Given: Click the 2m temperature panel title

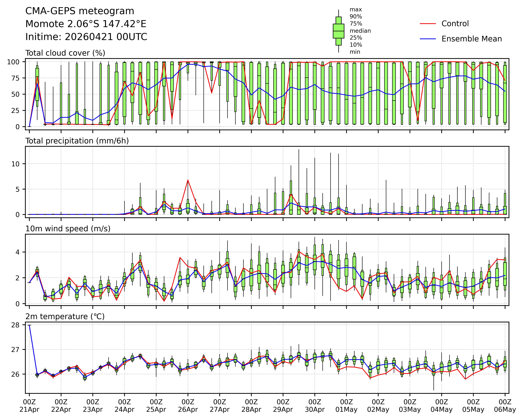Looking at the screenshot, I should click(x=65, y=316).
